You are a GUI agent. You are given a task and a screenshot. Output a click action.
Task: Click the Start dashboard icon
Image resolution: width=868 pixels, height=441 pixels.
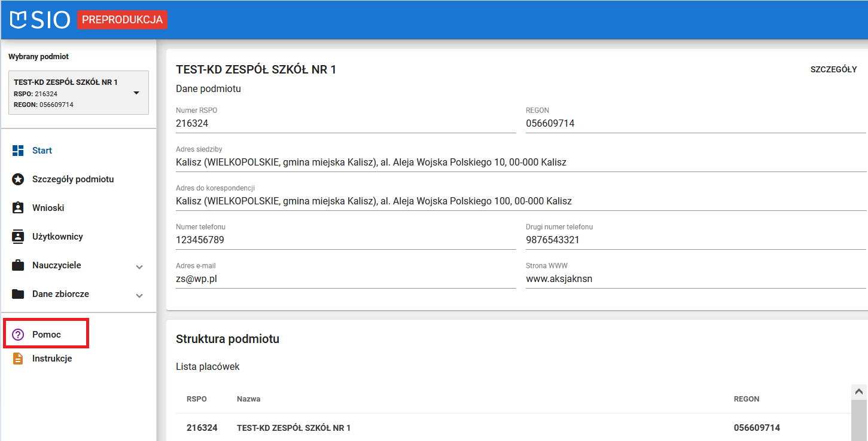[18, 151]
